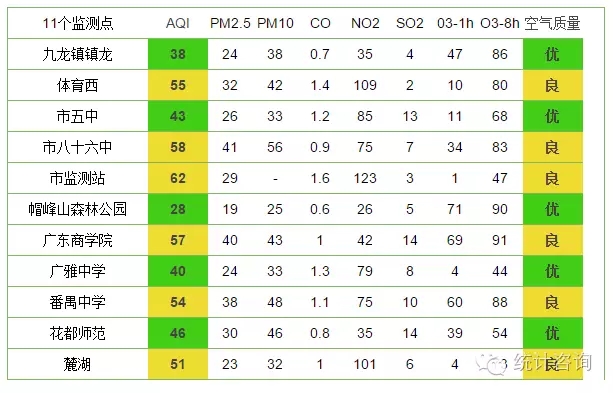
Task: Click the 统计咨询 watermark text
Action: [x=552, y=362]
